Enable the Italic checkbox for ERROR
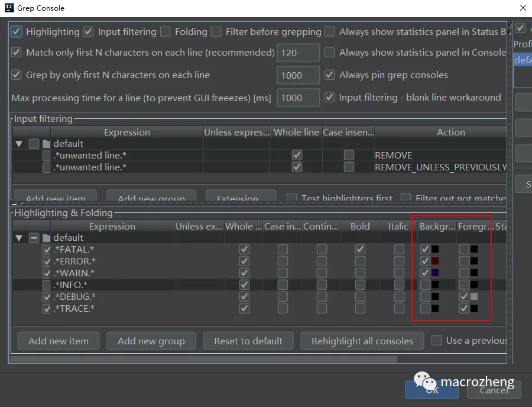This screenshot has height=407, width=532. 399,261
